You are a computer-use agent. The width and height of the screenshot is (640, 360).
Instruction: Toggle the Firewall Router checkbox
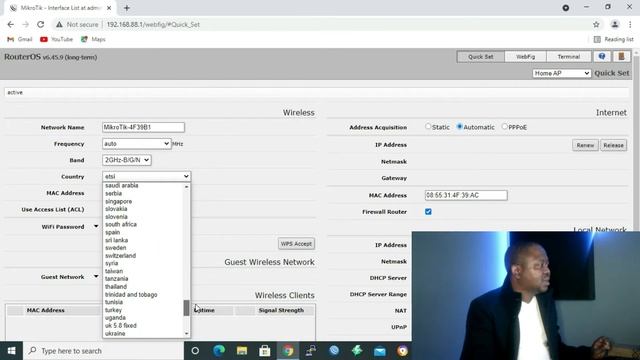coord(428,211)
